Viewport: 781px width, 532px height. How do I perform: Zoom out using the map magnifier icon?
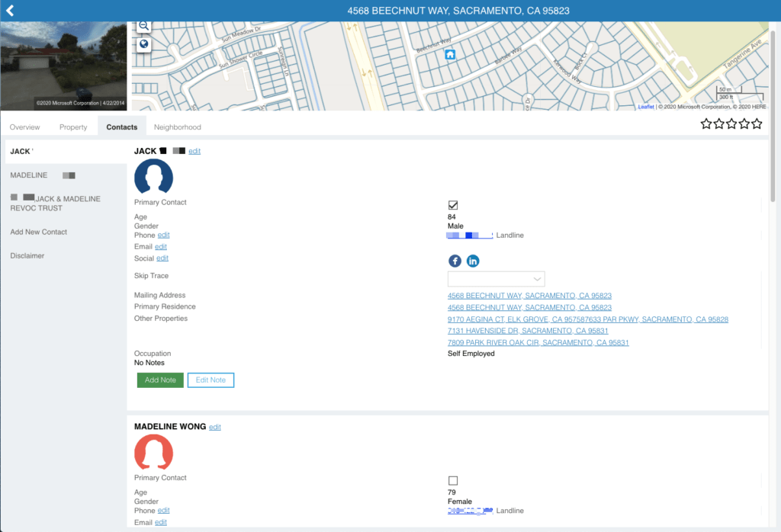coord(143,25)
